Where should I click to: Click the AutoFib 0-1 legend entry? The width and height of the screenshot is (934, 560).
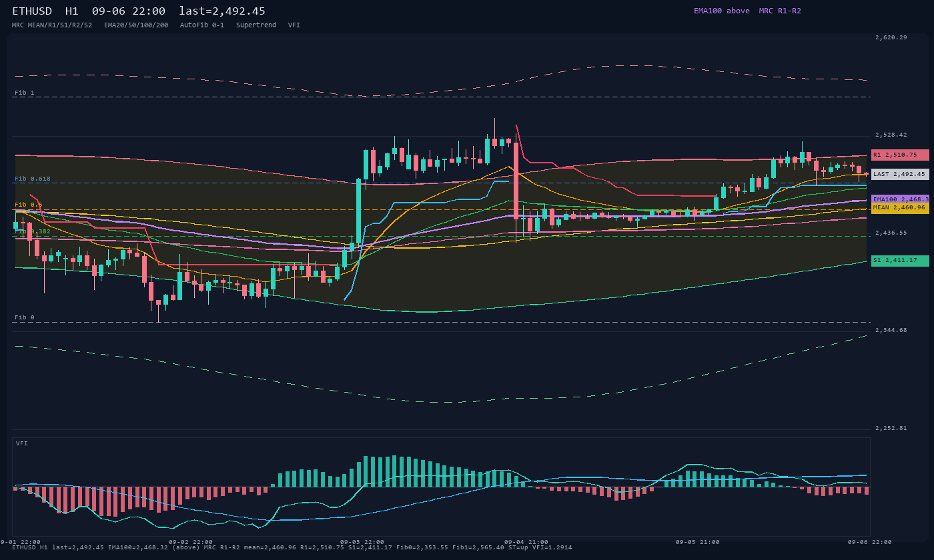point(202,25)
